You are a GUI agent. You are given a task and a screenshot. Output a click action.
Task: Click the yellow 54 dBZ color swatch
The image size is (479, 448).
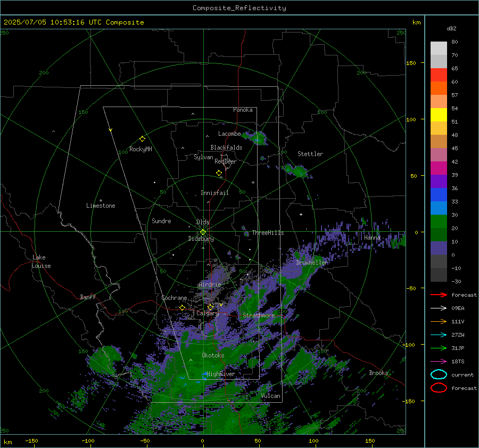pyautogui.click(x=439, y=115)
